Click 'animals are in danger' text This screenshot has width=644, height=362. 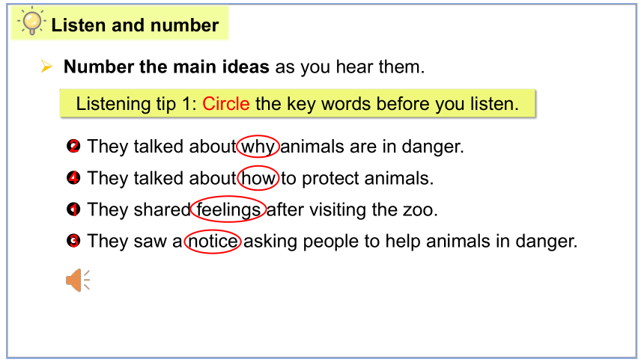pyautogui.click(x=371, y=147)
